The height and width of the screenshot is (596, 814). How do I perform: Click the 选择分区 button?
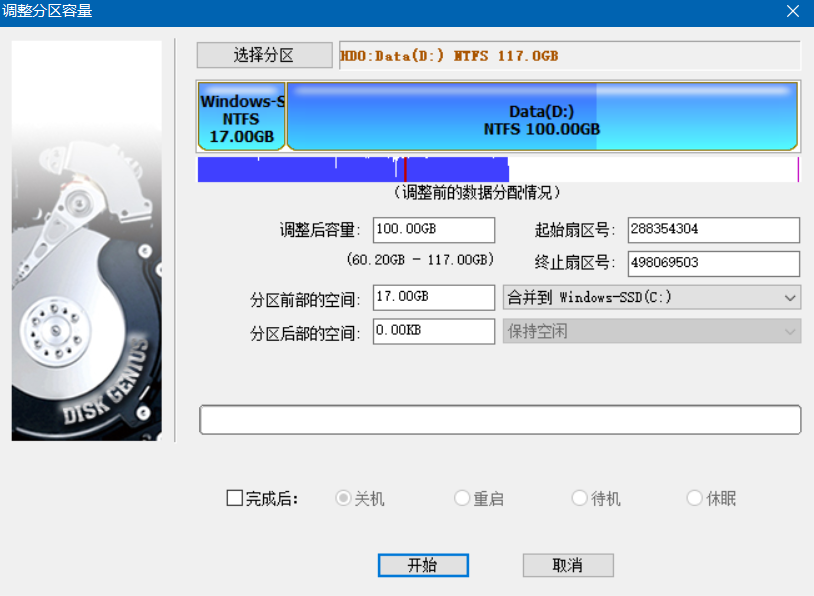tap(264, 55)
